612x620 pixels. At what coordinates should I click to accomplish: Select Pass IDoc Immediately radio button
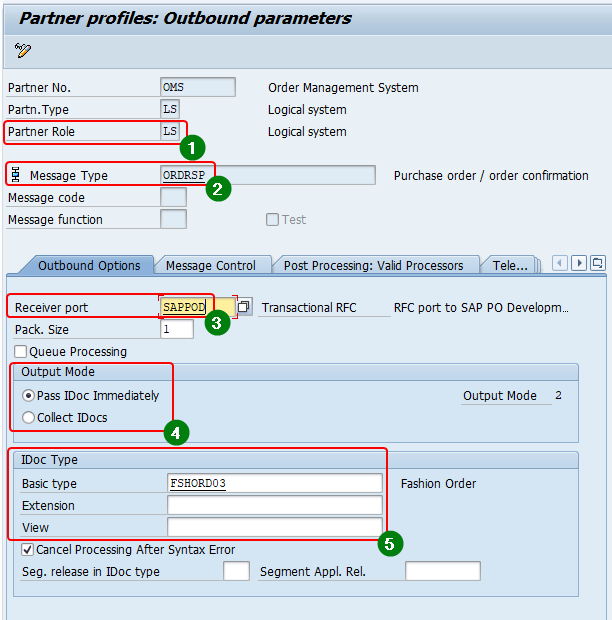coord(28,395)
